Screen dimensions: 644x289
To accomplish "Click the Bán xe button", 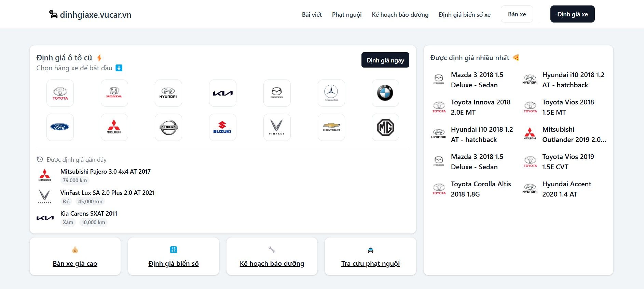I will [x=517, y=14].
